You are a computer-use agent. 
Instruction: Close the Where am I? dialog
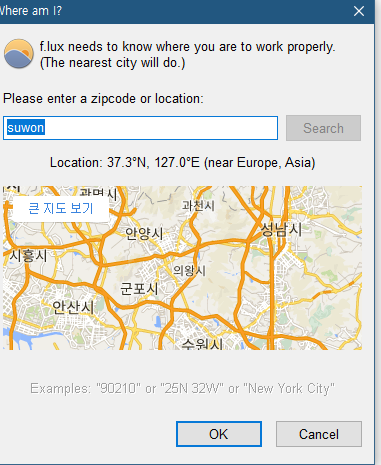pyautogui.click(x=359, y=11)
